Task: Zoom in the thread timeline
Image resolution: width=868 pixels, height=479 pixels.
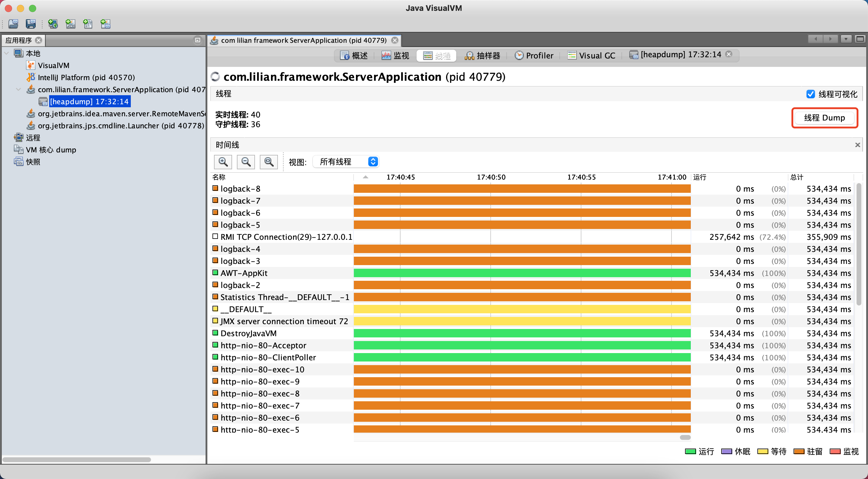Action: click(x=223, y=162)
